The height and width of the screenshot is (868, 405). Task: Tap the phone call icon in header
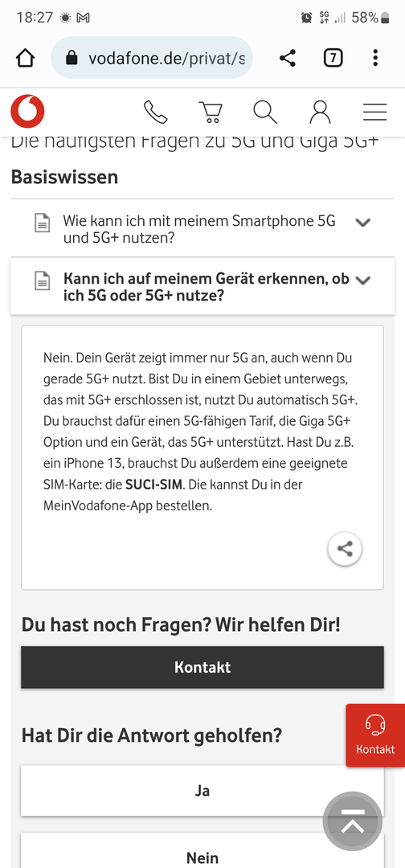pos(155,112)
